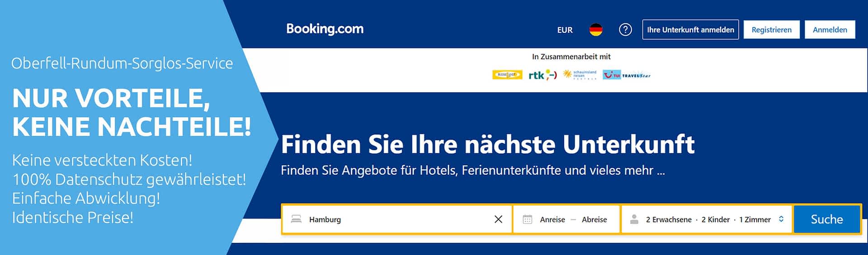Open help via question mark icon

625,30
